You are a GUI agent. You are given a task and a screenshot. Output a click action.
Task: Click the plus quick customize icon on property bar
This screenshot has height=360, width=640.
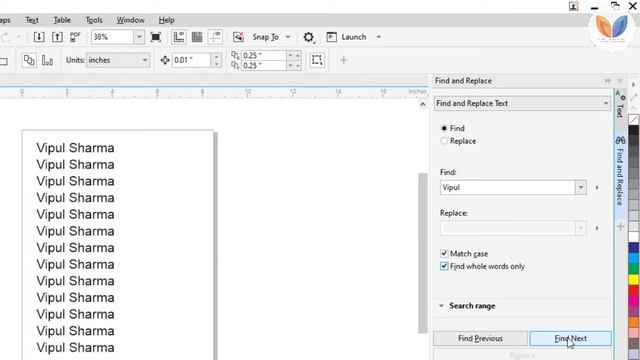343,60
